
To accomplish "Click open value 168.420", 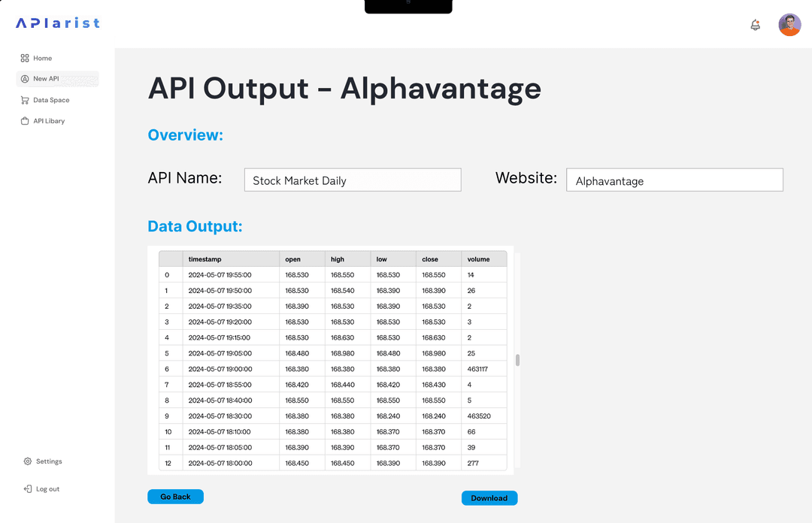I will point(297,385).
